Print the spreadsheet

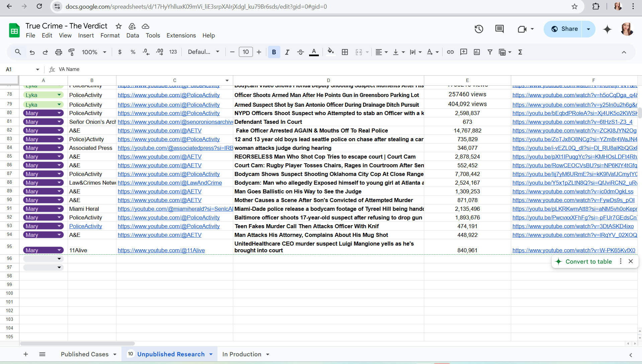click(x=59, y=52)
